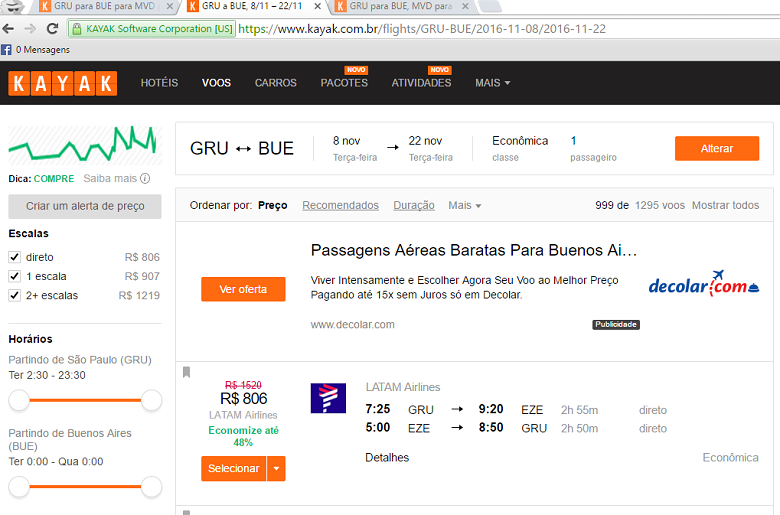
Task: Uncheck the direto stops filter
Action: pos(14,257)
